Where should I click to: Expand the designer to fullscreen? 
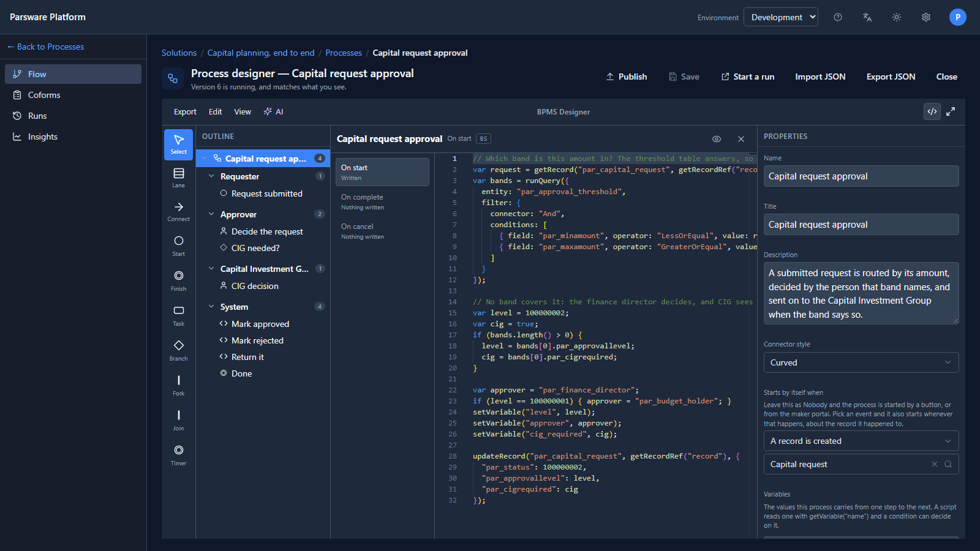(951, 111)
